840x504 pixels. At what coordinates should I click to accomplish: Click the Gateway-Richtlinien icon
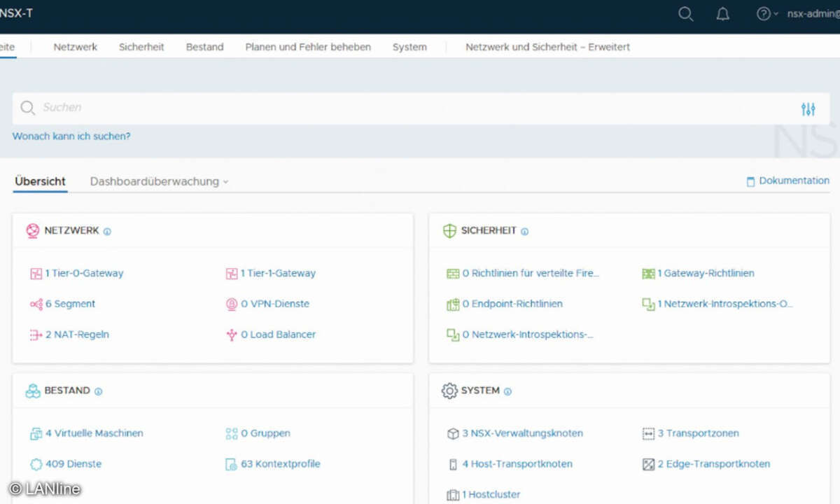tap(648, 274)
